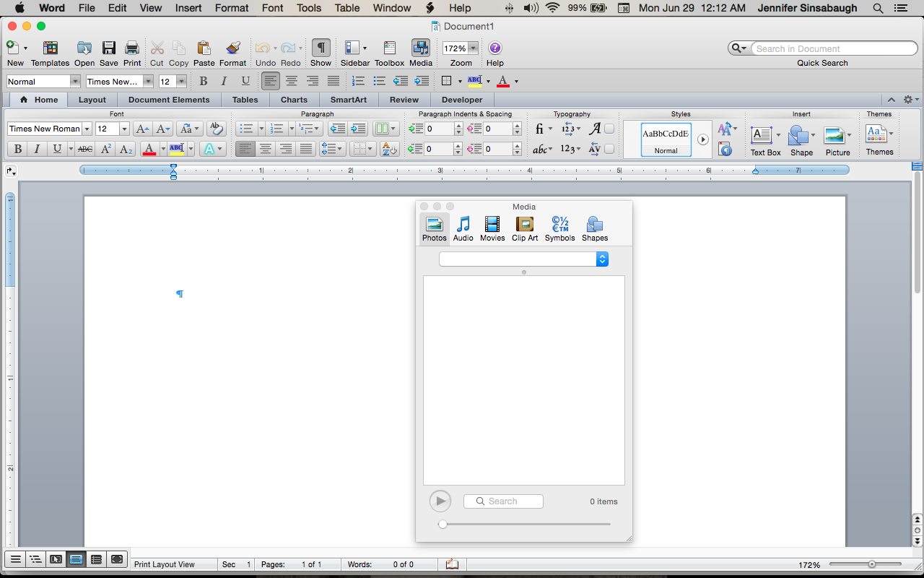Collapse the ribbon with the chevron
Image resolution: width=924 pixels, height=578 pixels.
click(x=892, y=100)
